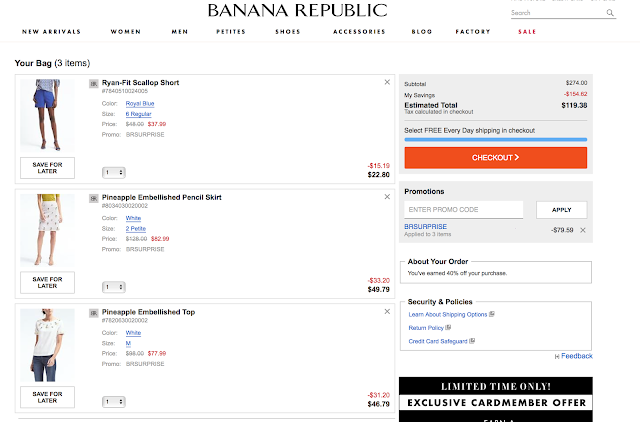Go to the Accessories section

359,31
